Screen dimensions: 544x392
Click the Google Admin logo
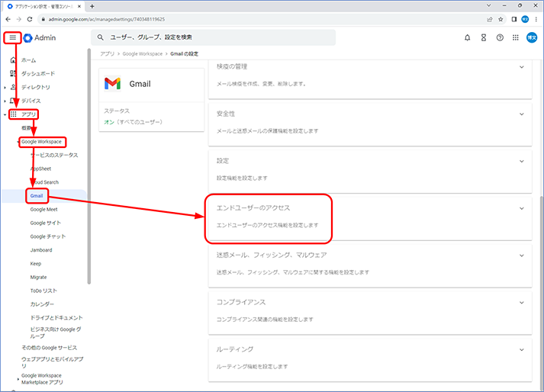[40, 38]
